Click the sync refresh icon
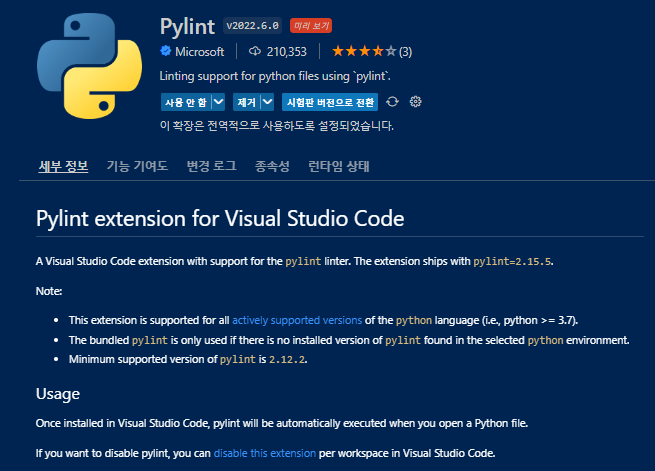 [392, 101]
